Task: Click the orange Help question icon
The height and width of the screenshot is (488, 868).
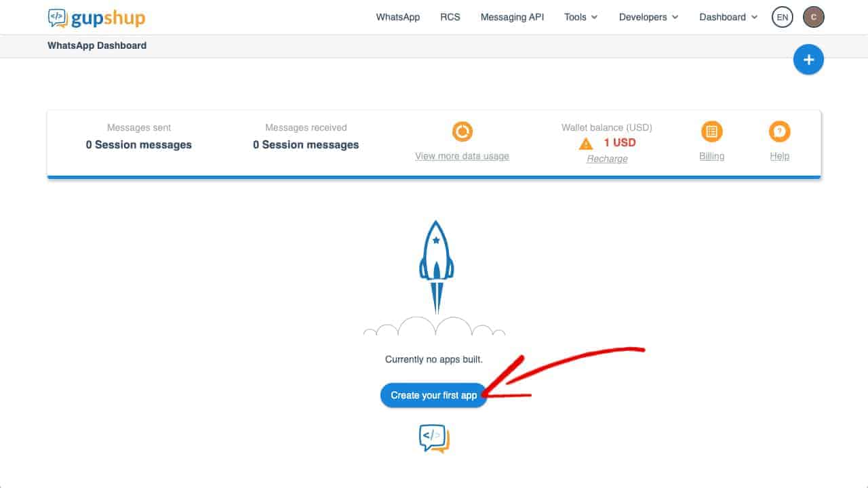Action: (x=780, y=131)
